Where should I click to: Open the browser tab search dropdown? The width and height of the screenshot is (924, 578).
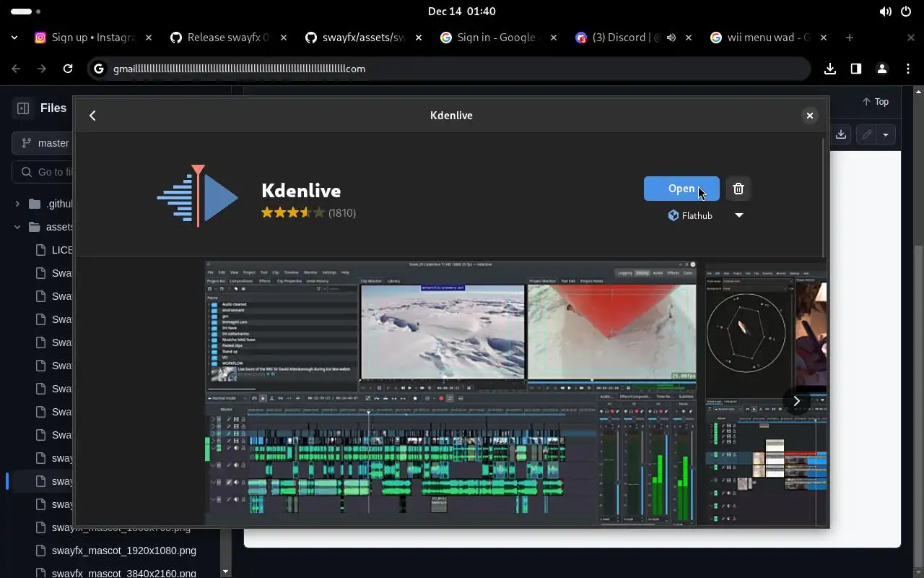[14, 38]
